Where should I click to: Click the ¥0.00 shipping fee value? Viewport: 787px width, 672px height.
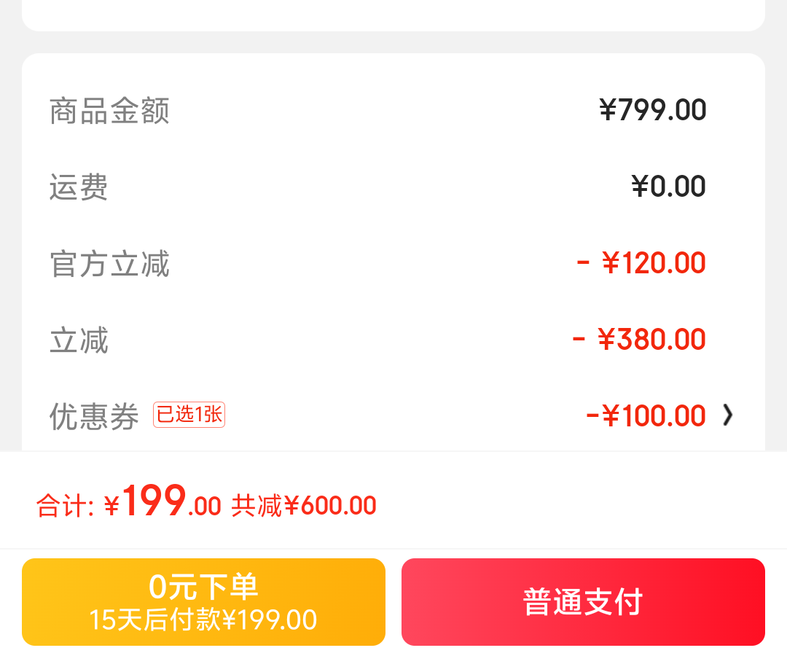click(x=668, y=186)
